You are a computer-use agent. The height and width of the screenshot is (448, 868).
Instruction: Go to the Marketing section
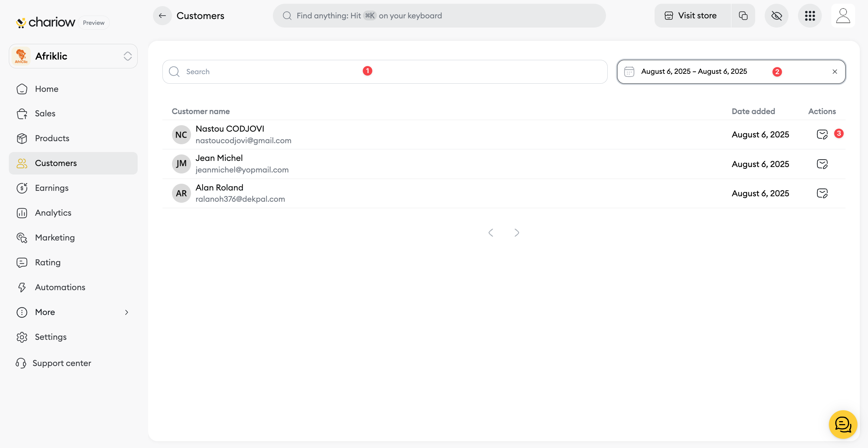coord(55,237)
